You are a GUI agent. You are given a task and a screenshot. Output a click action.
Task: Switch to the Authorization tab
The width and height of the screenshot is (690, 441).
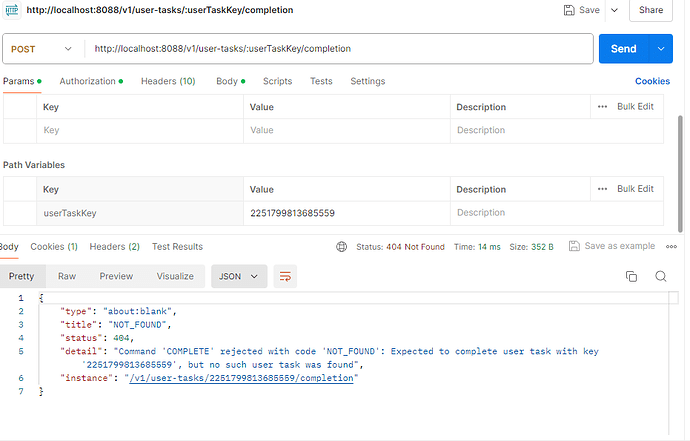pyautogui.click(x=90, y=81)
